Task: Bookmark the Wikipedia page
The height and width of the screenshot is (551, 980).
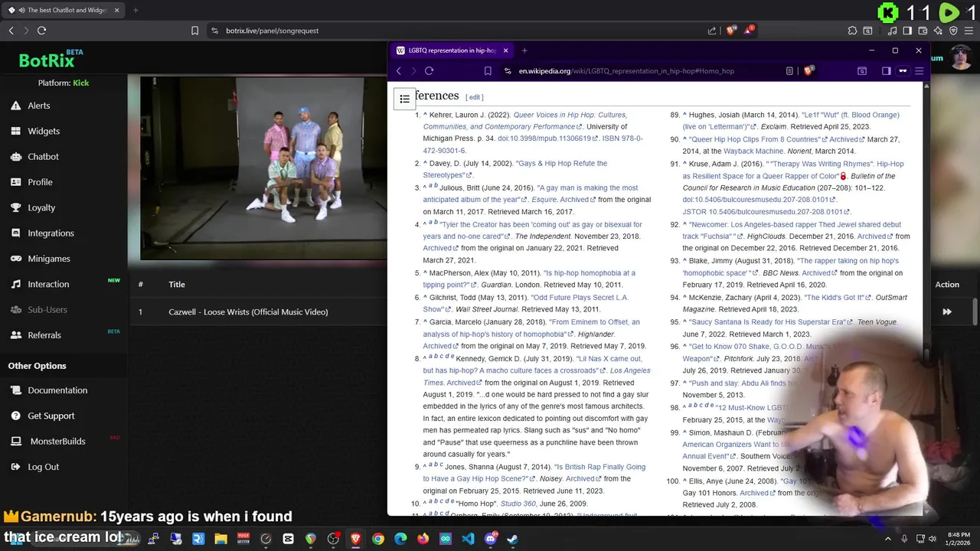Action: 488,70
